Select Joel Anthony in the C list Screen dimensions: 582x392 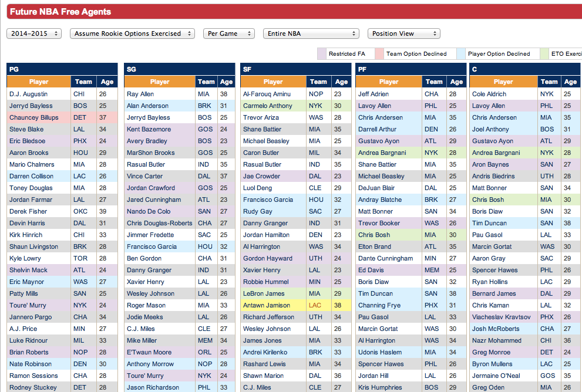point(490,130)
